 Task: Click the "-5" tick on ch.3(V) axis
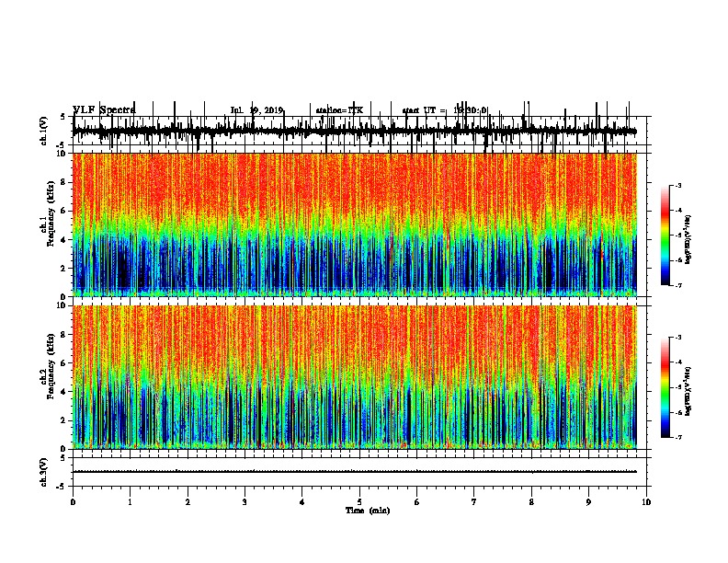(62, 487)
